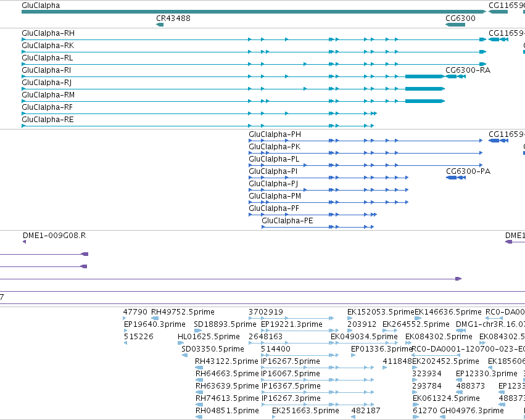
Task: Choose transcript GluClalpha-RM
Action: [48, 95]
